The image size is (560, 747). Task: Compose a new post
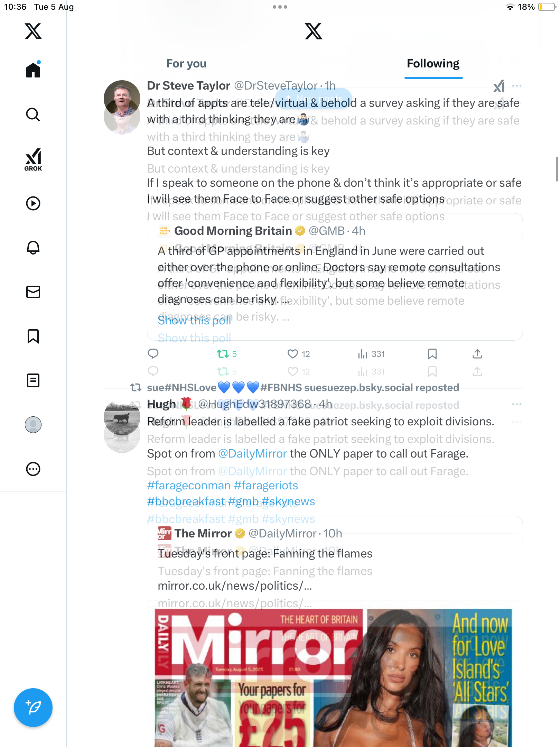33,708
